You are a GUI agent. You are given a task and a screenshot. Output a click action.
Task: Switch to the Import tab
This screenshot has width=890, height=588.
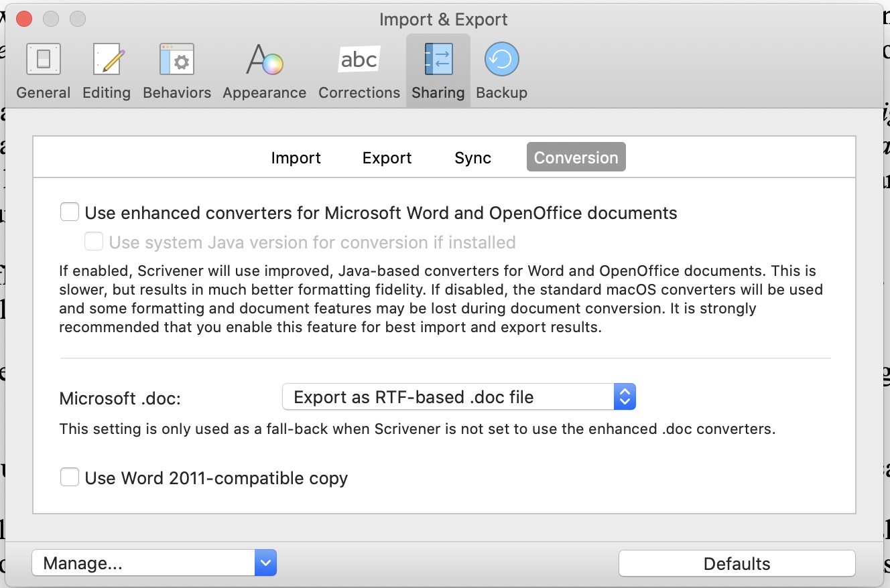pos(296,157)
